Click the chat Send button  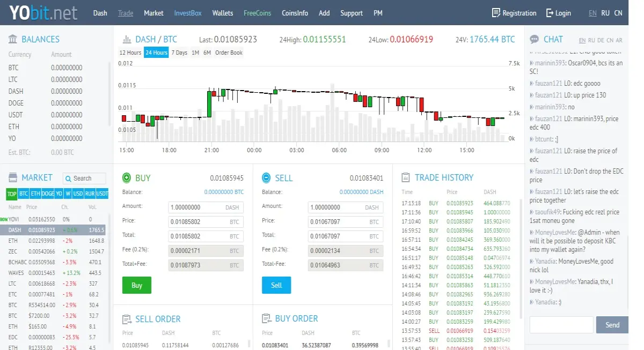tap(612, 325)
